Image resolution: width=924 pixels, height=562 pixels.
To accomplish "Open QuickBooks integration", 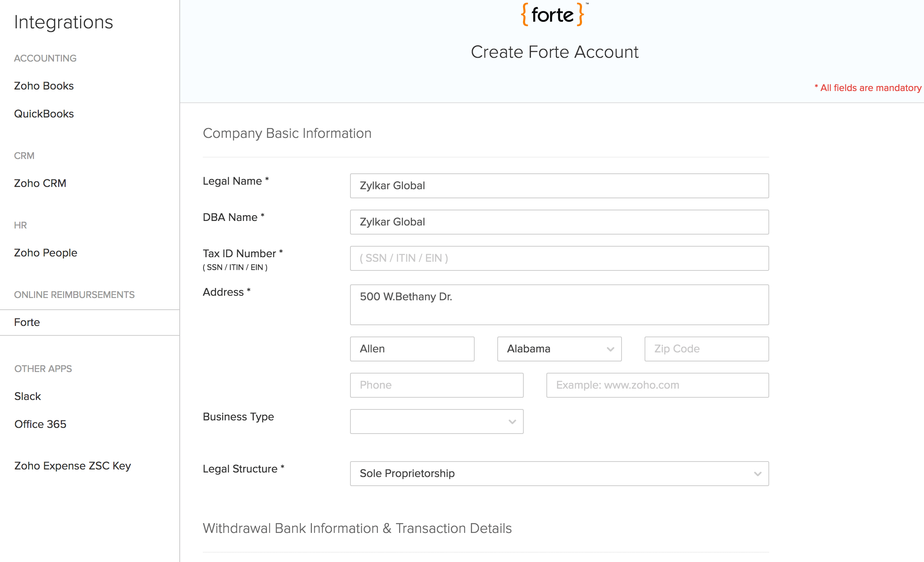I will click(x=44, y=114).
